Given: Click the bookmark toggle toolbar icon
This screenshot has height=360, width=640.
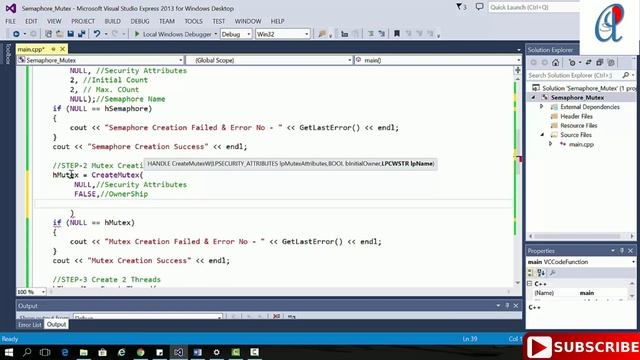Looking at the screenshot, I should (x=396, y=34).
